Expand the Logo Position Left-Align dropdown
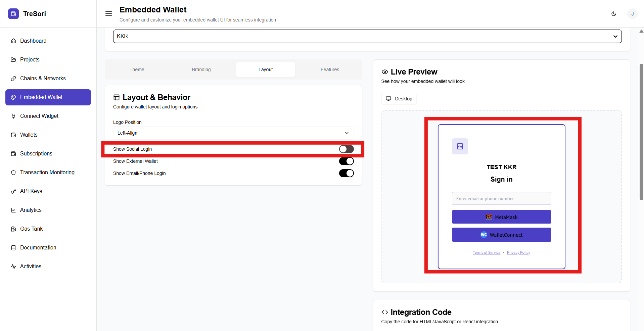 233,133
